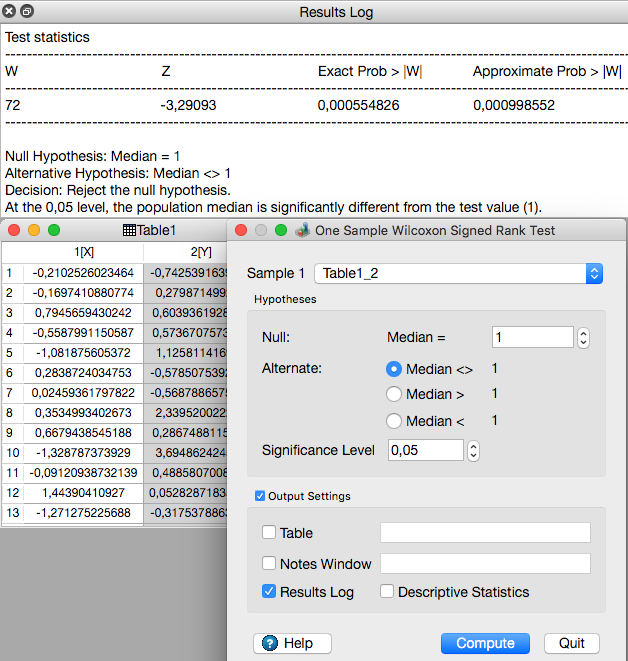
Task: Select the Median < alternate hypothesis
Action: (x=394, y=421)
